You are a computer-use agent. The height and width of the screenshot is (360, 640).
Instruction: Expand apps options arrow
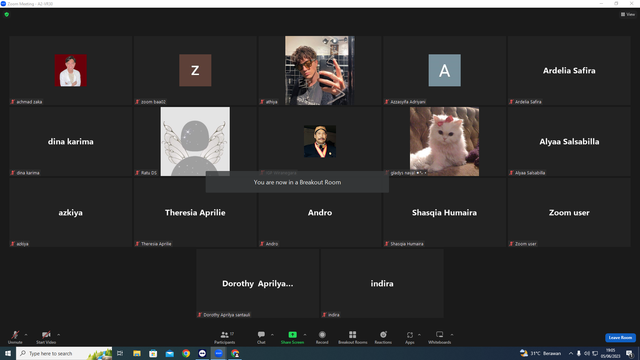click(419, 335)
